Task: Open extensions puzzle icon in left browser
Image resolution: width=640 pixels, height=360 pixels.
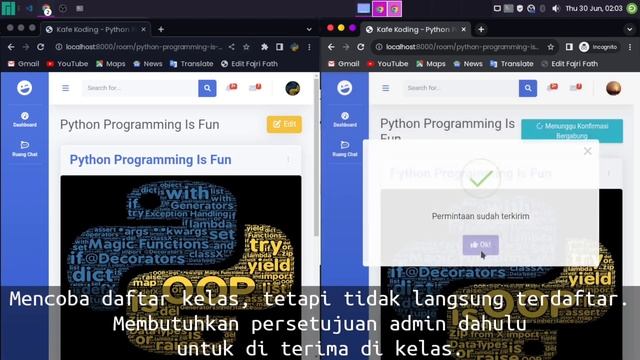Action: (x=264, y=47)
